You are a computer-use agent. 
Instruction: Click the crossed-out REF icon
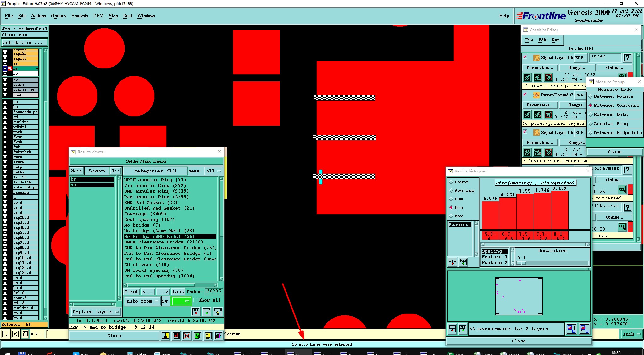[x=187, y=336]
